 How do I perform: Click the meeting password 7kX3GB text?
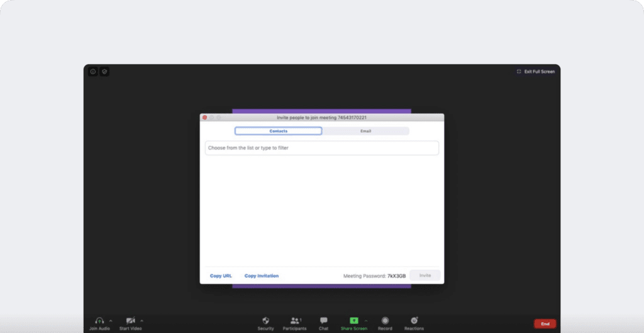point(396,276)
